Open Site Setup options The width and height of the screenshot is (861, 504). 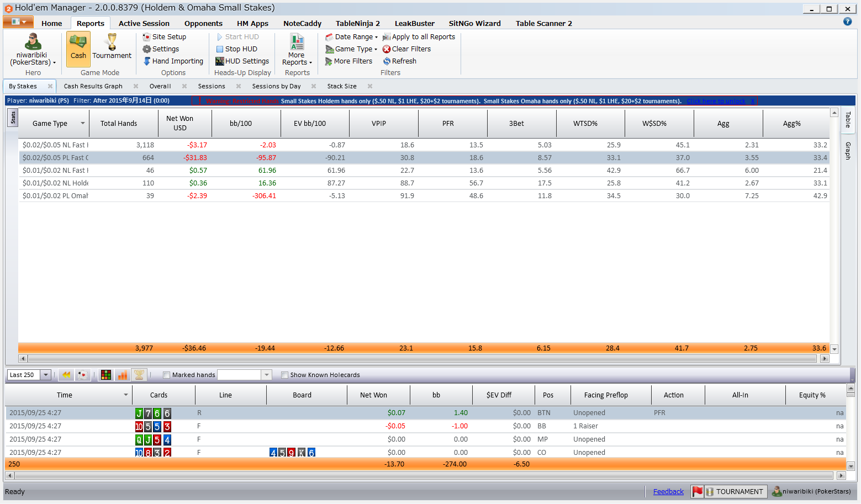click(x=168, y=37)
